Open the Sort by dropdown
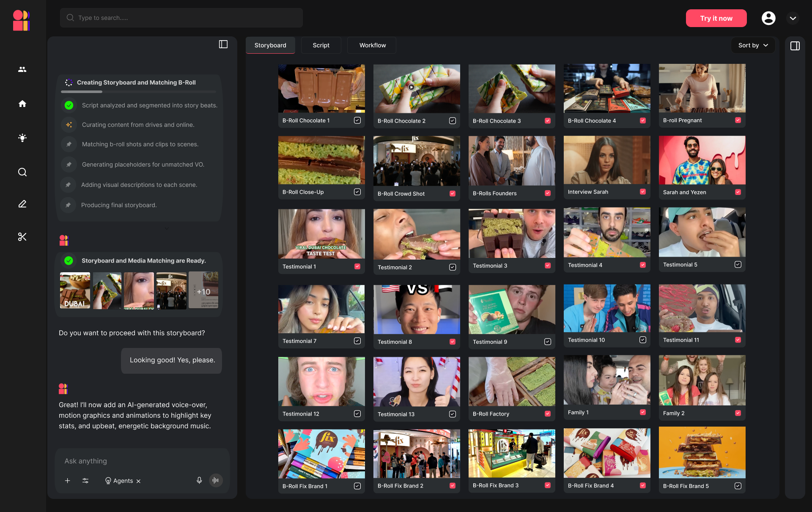The height and width of the screenshot is (512, 812). [x=753, y=45]
